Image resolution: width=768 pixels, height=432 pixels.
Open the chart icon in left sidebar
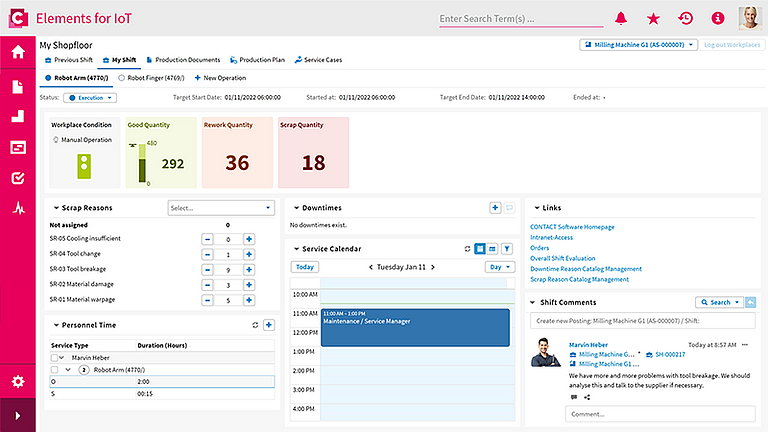coord(18,116)
